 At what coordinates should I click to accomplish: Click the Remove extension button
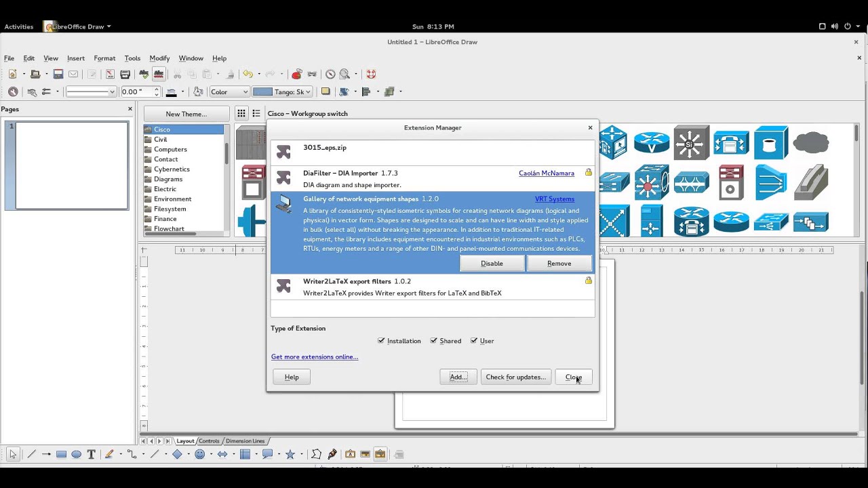[559, 264]
